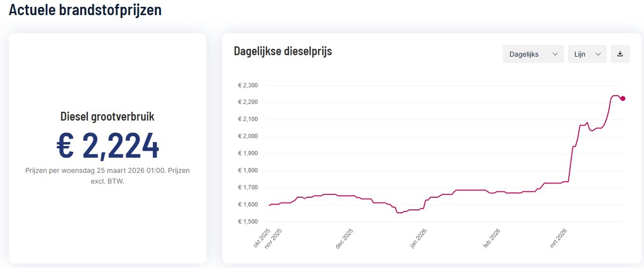This screenshot has height=268, width=644.
Task: Click the € 1,800 y-axis label
Action: click(248, 170)
